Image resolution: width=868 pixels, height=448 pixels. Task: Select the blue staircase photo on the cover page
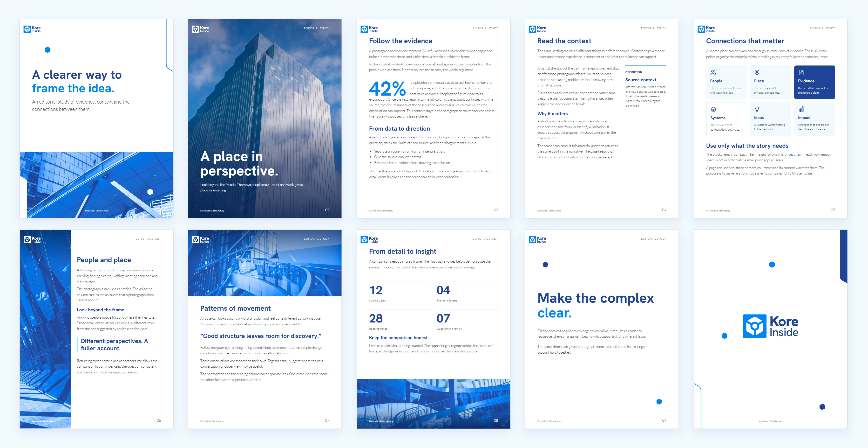96,185
